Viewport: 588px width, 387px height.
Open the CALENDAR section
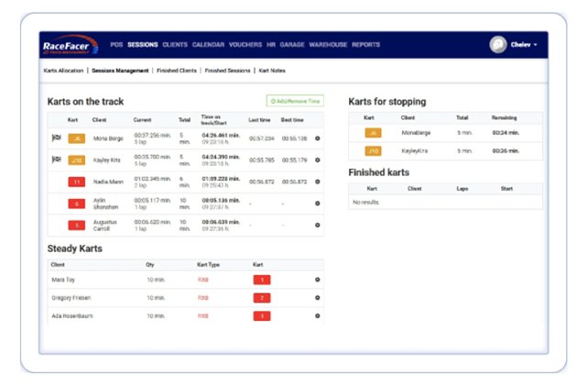point(208,45)
